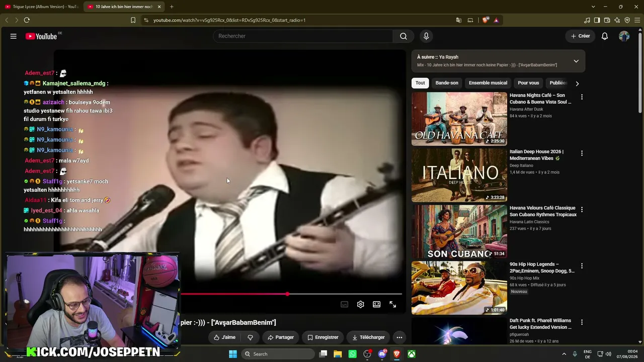Screen dimensions: 644x362
Task: Reload the current page
Action: 27,20
